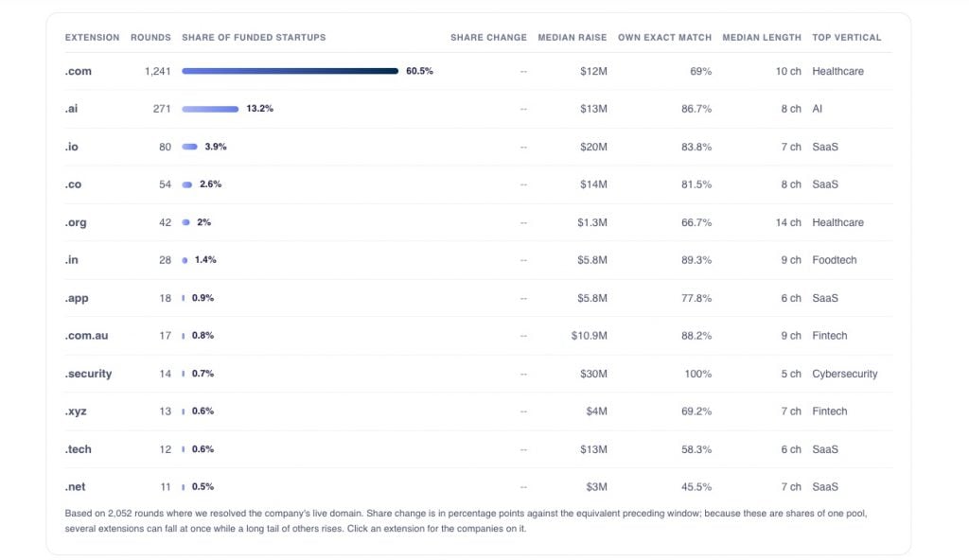Open the .xyz extension row
The image size is (969, 560).
[478, 411]
